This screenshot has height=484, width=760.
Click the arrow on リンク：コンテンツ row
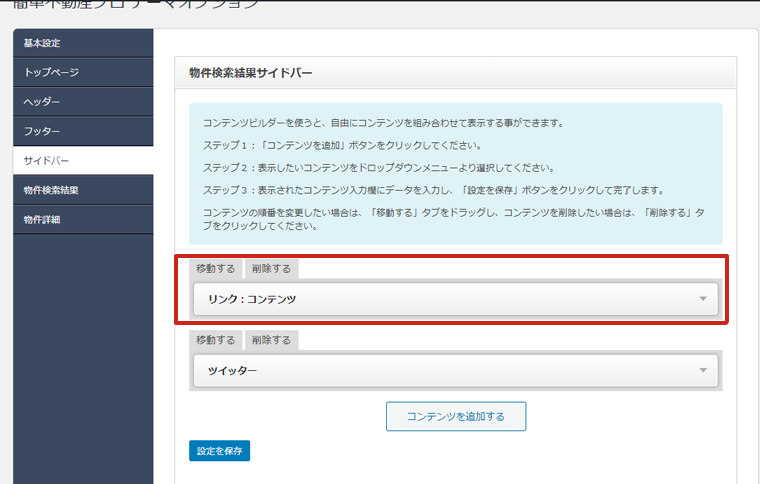point(703,299)
